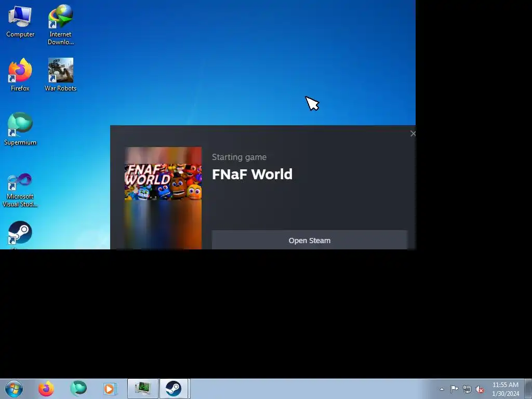Select the Steam desktop shortcut

20,235
